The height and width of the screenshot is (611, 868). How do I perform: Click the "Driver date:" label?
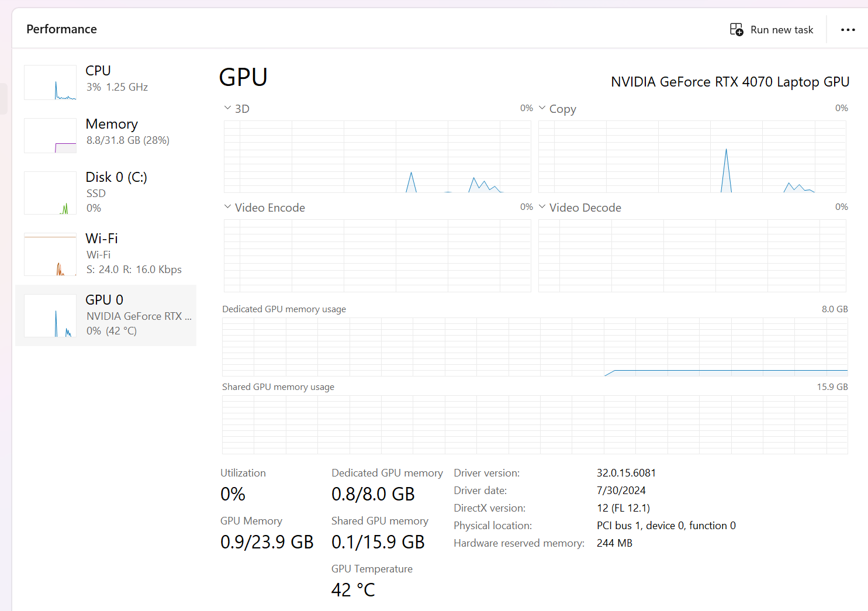tap(480, 491)
